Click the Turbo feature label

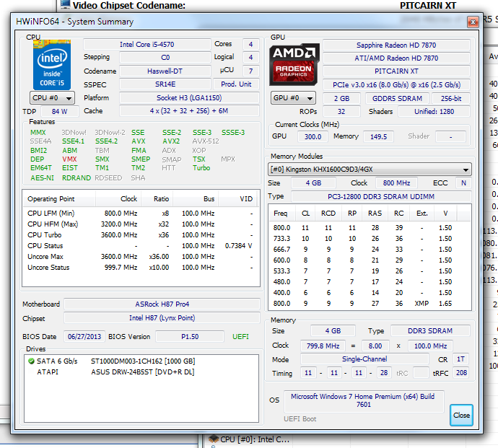(x=201, y=168)
